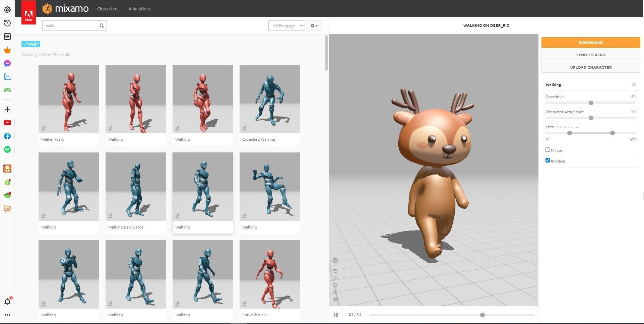Click the mixamo logo icon
This screenshot has height=324, width=644.
[48, 9]
